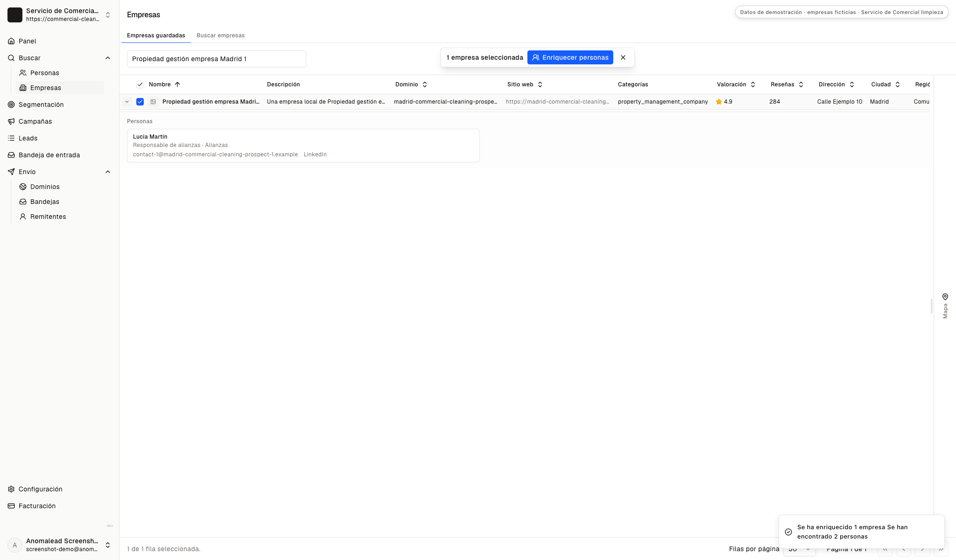
Task: Open the Configuración gear icon
Action: [x=11, y=489]
